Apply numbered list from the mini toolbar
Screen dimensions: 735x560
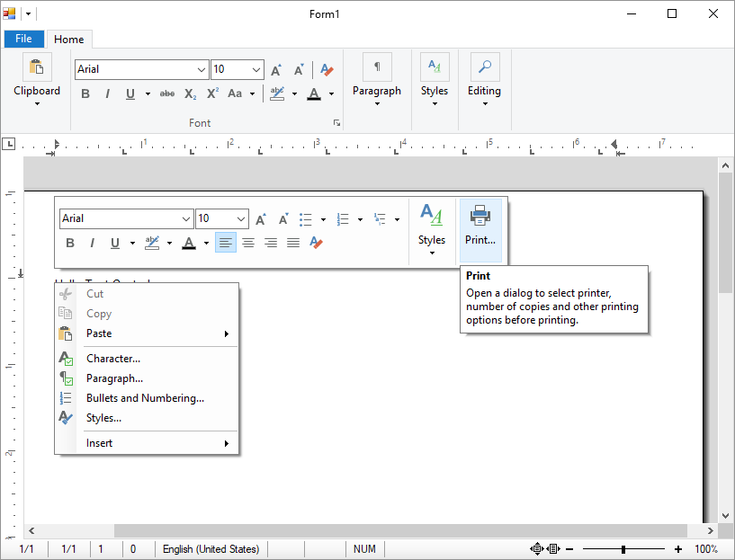click(x=343, y=219)
